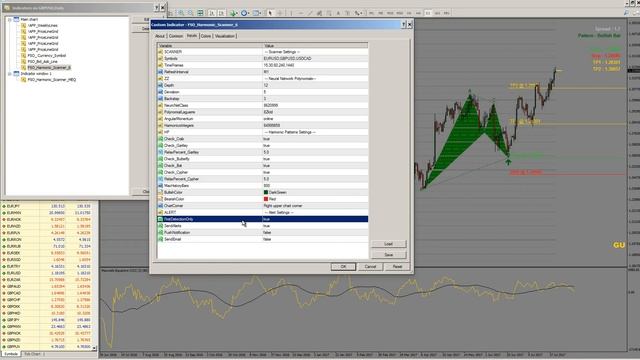Click the Red BearishColor swatch

266,199
